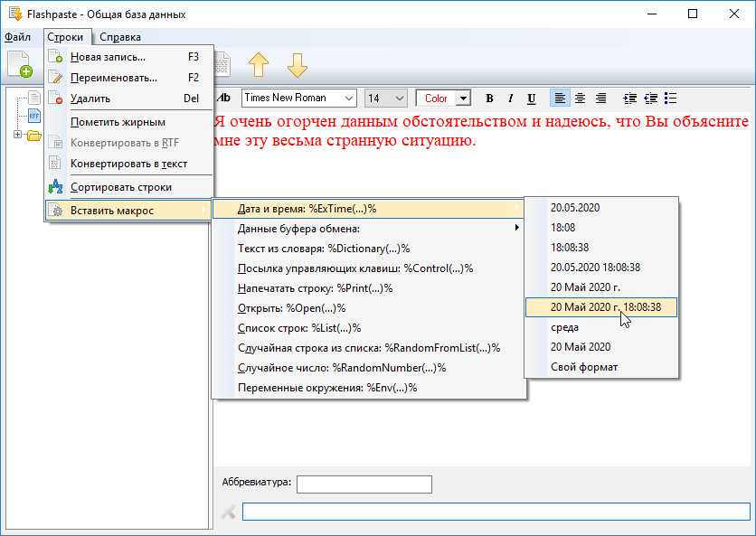Align text to the right
756x536 pixels.
(600, 99)
